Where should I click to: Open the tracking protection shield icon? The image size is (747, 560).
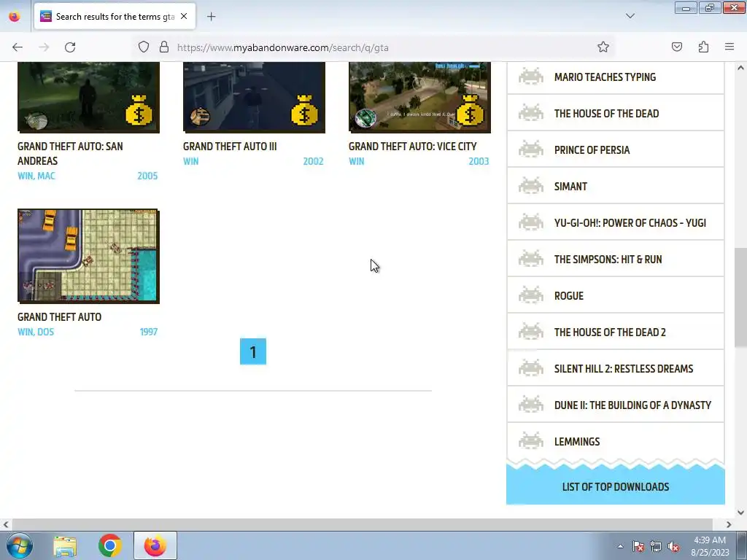pos(144,47)
